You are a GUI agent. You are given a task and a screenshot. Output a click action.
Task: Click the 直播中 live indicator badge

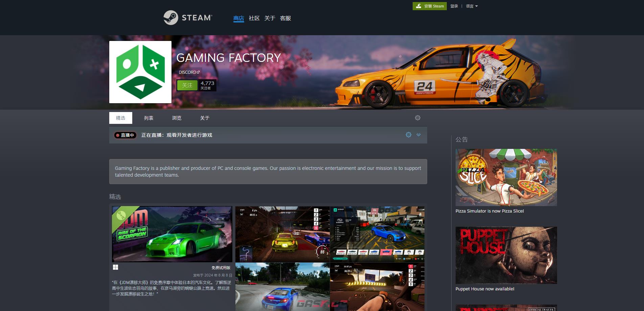[125, 135]
